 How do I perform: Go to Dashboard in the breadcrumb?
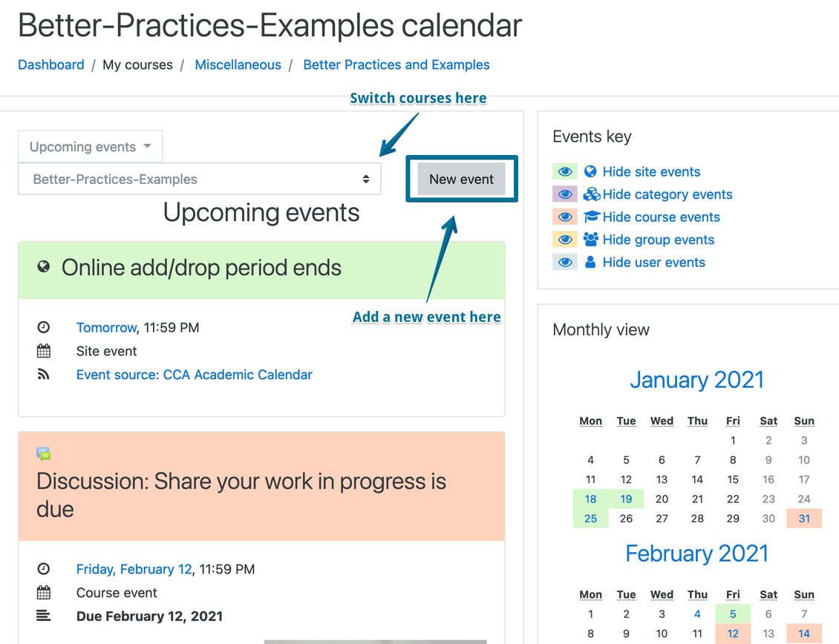coord(50,65)
